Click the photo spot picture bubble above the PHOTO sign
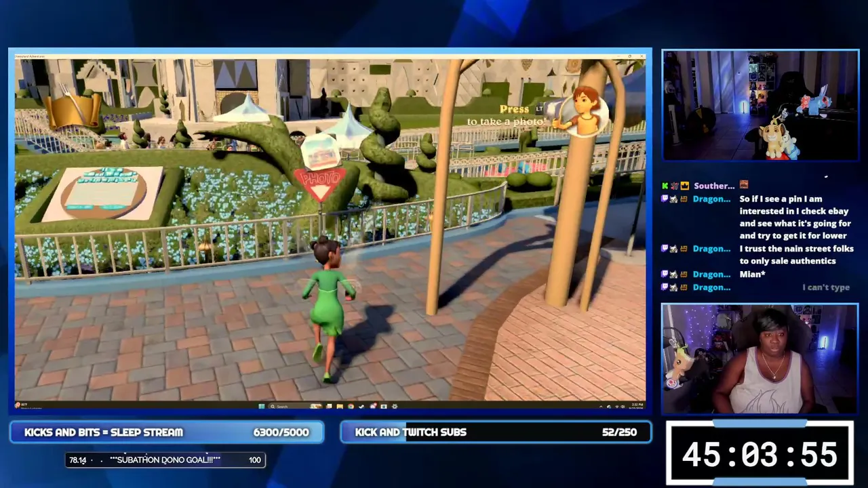The height and width of the screenshot is (488, 868). click(x=320, y=150)
